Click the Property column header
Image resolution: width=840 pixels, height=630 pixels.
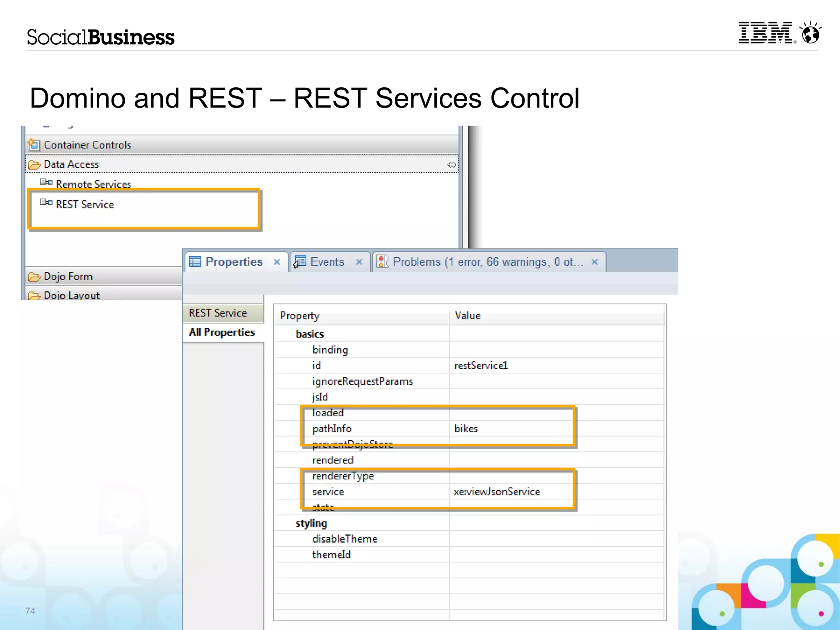pos(362,315)
